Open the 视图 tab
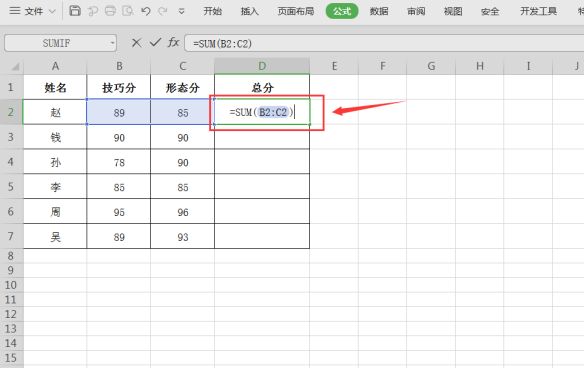This screenshot has height=368, width=584. coord(453,11)
